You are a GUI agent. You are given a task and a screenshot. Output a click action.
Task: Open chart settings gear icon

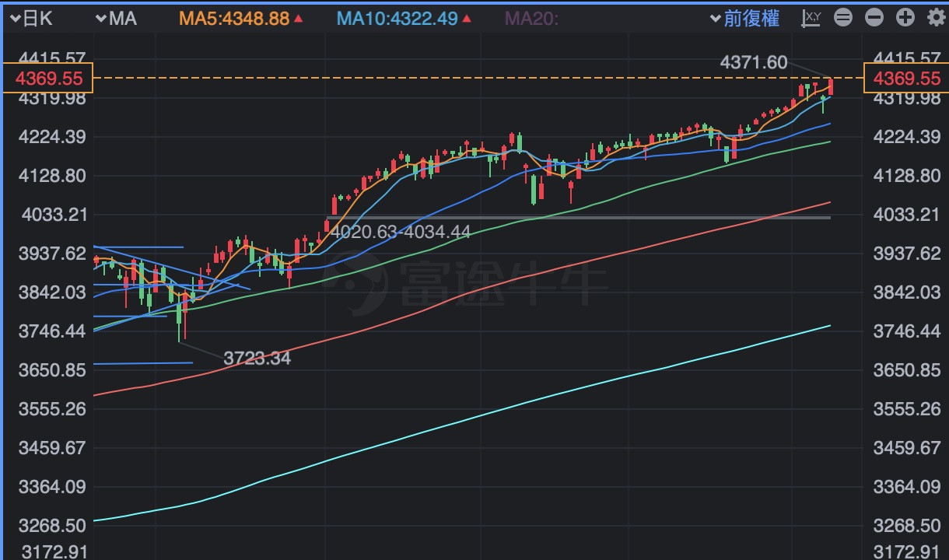[x=936, y=17]
